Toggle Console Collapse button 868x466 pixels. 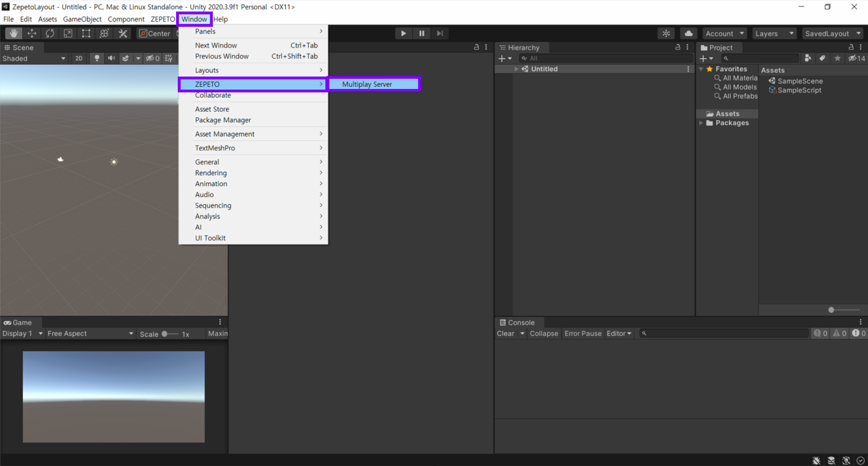pyautogui.click(x=544, y=334)
